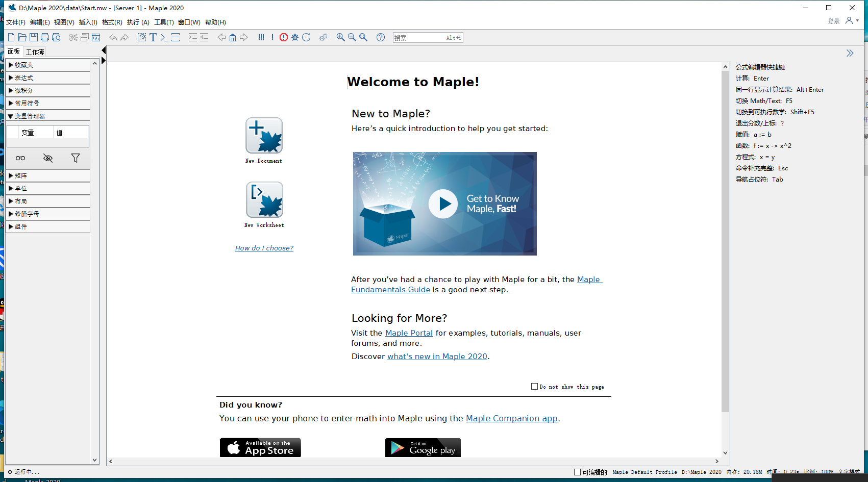Image resolution: width=868 pixels, height=482 pixels.
Task: Interrupt the current computation
Action: [x=284, y=37]
